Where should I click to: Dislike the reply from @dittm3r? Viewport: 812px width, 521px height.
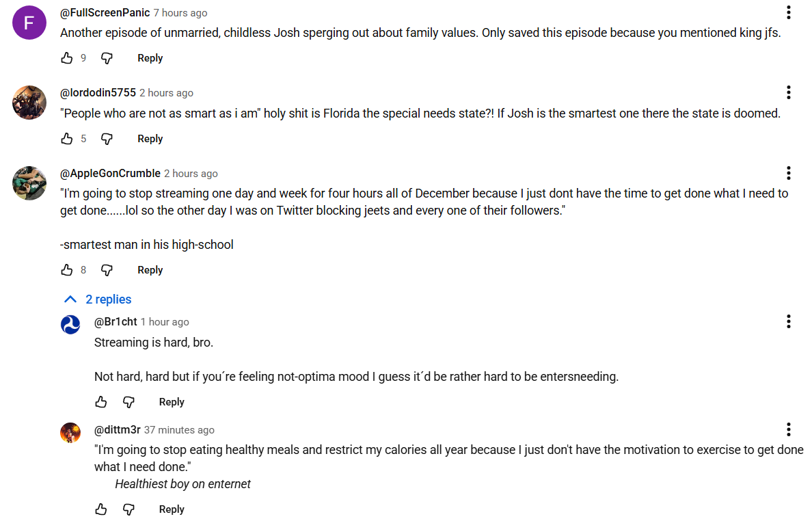tap(128, 509)
